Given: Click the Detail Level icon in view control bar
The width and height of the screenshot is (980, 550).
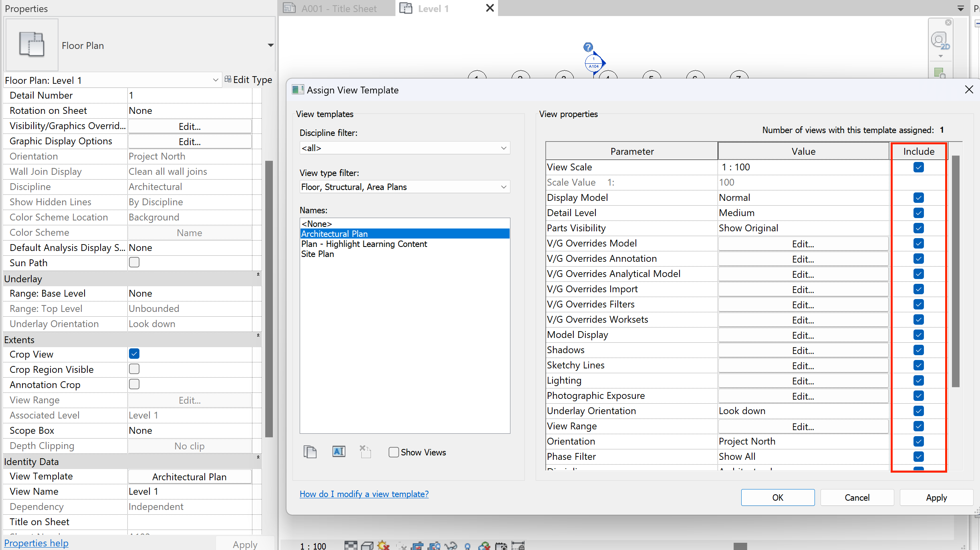Looking at the screenshot, I should [351, 546].
